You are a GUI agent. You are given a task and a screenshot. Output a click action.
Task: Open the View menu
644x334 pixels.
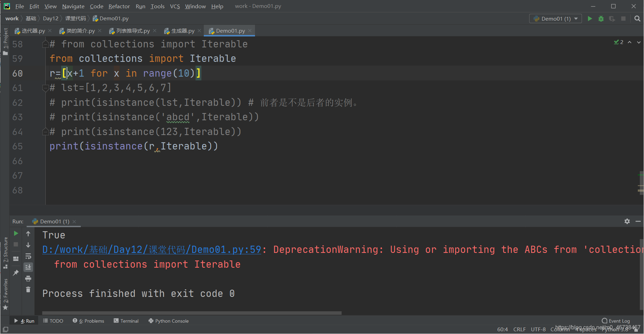coord(51,6)
